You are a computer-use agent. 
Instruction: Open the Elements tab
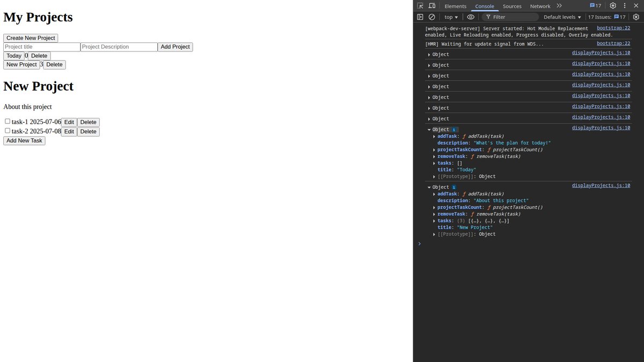pos(455,6)
